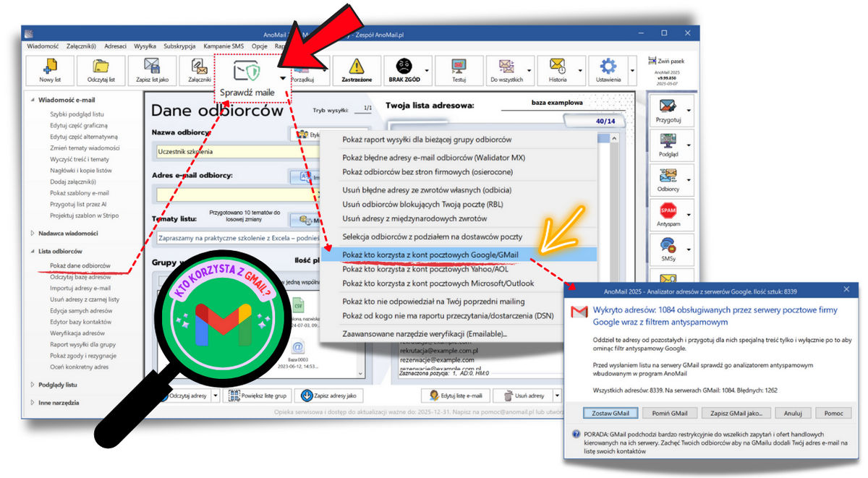This screenshot has width=868, height=478.
Task: Click the Załączniki toolbar icon
Action: point(200,67)
